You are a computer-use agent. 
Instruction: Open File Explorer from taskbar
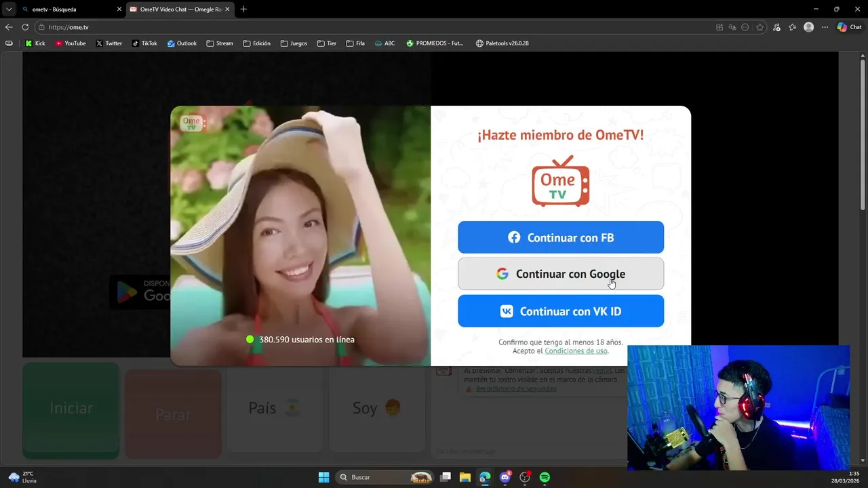(465, 477)
